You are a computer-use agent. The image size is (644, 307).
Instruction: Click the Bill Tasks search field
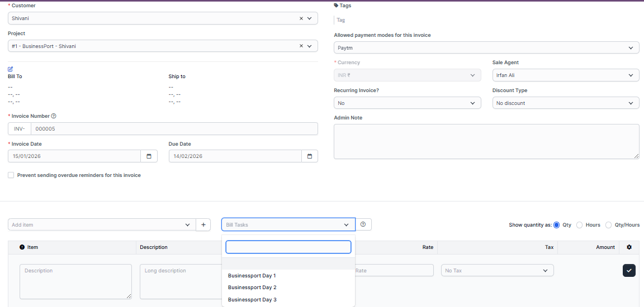point(288,247)
